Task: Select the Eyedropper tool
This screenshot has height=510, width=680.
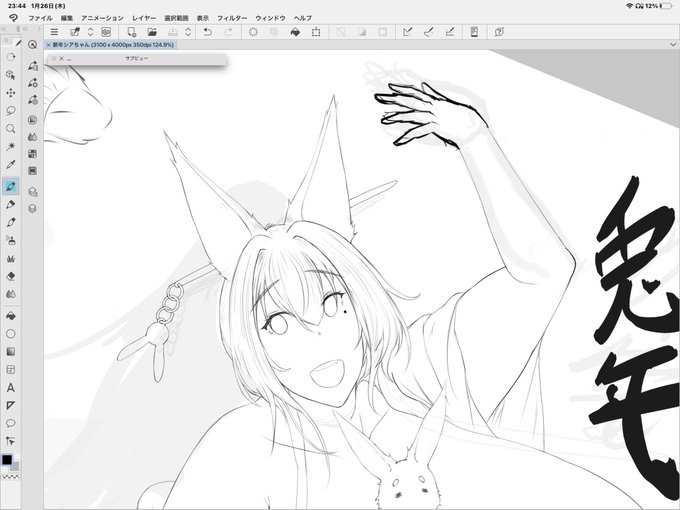Action: [11, 165]
